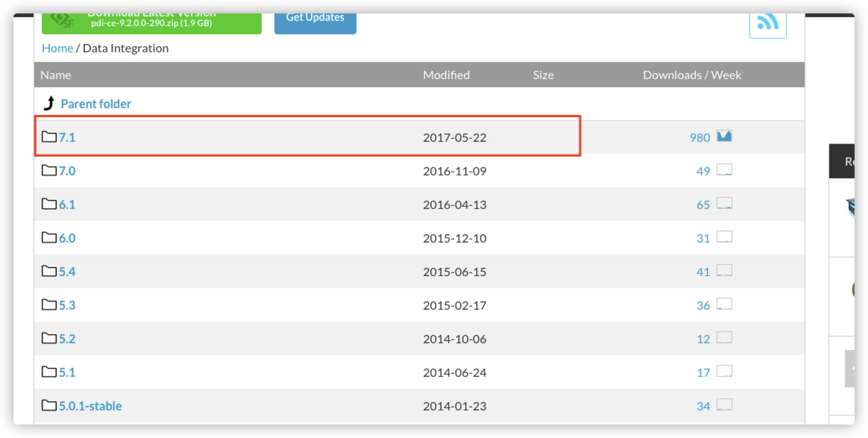This screenshot has width=868, height=438.
Task: Open download stats chart for 6.1
Action: tap(724, 203)
